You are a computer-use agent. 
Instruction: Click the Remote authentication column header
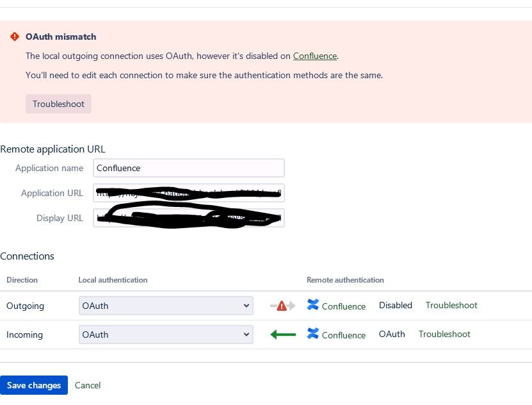pos(345,280)
